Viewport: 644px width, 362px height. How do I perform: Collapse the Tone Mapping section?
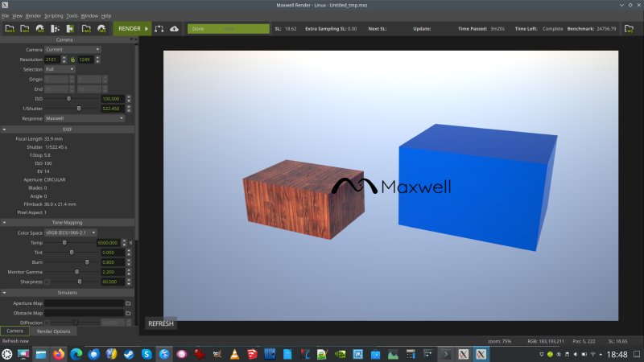(5, 222)
